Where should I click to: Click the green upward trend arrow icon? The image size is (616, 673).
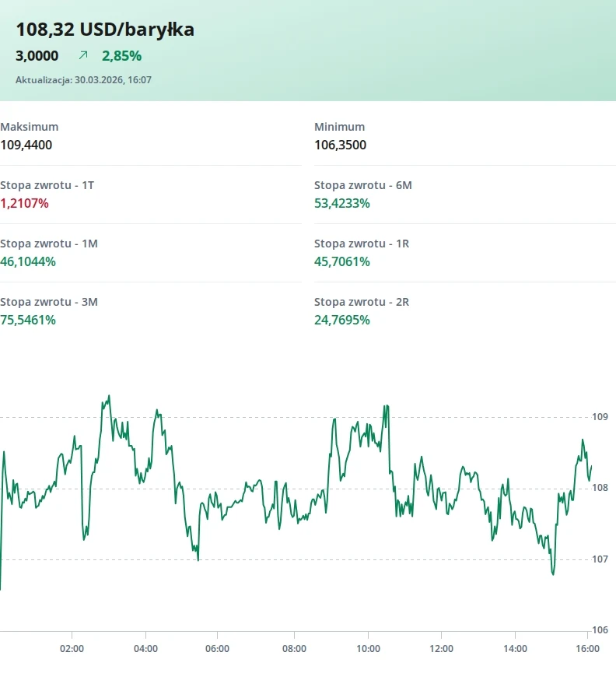click(x=83, y=55)
